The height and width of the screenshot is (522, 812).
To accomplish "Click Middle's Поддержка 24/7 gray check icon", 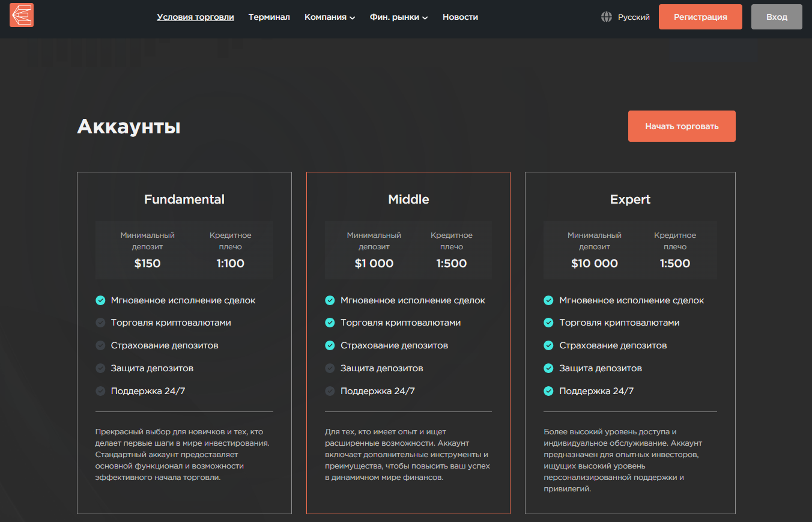I will (330, 391).
